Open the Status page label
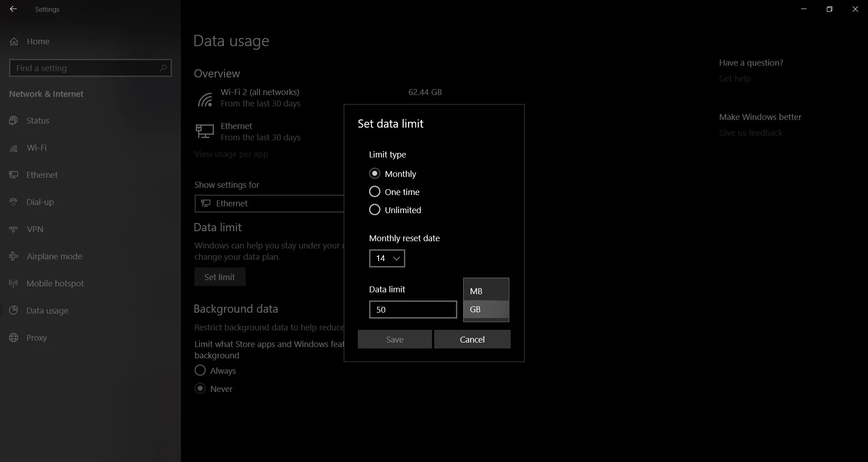 click(38, 120)
